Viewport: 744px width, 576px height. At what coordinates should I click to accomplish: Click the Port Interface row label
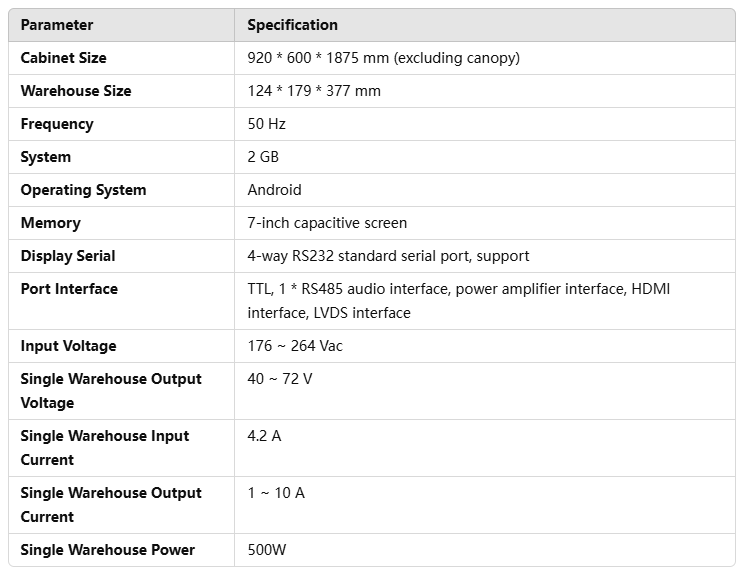[69, 289]
